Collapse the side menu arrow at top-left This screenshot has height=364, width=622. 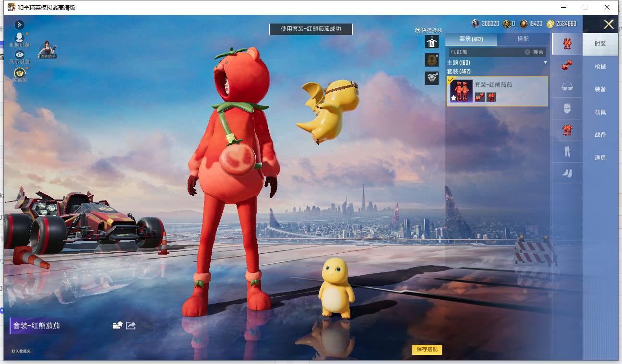[x=19, y=24]
